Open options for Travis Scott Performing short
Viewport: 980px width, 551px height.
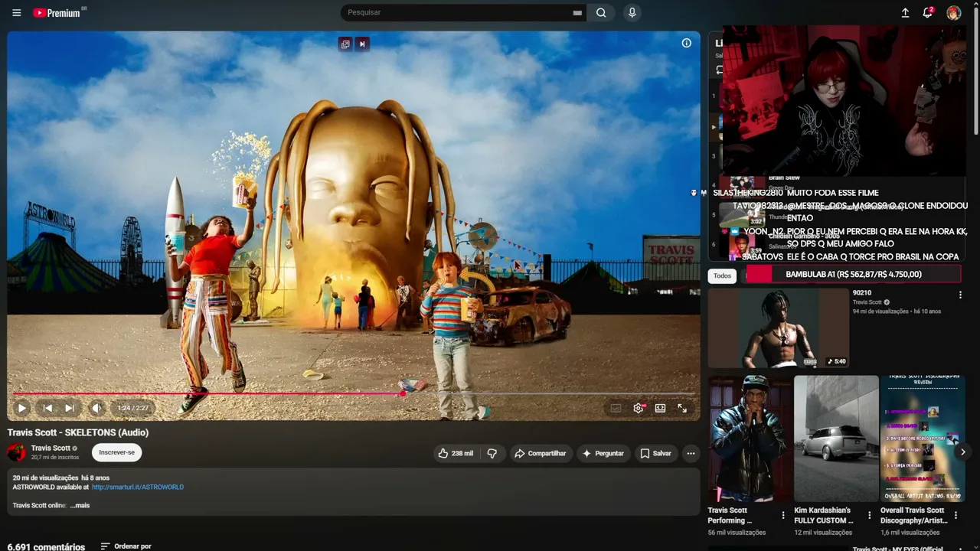782,515
